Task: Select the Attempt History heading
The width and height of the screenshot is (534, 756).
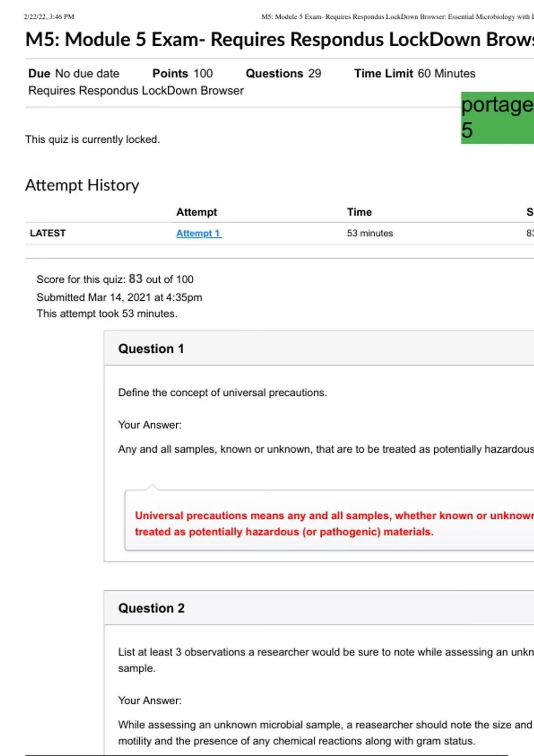Action: pos(82,185)
